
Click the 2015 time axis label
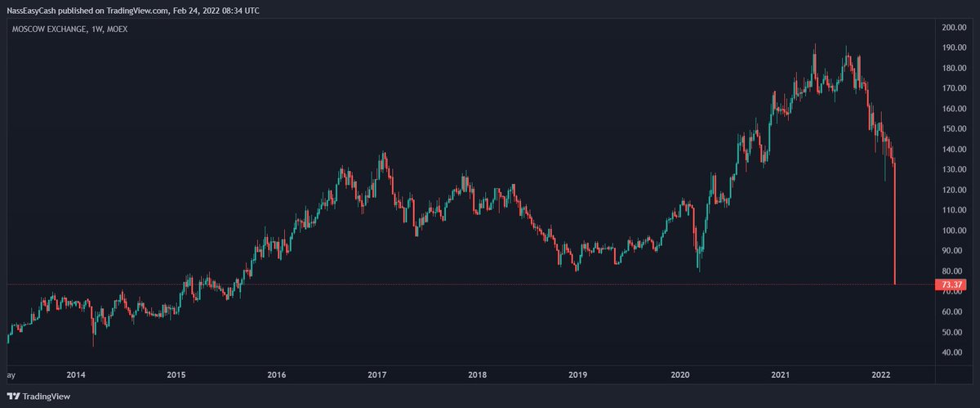click(176, 375)
